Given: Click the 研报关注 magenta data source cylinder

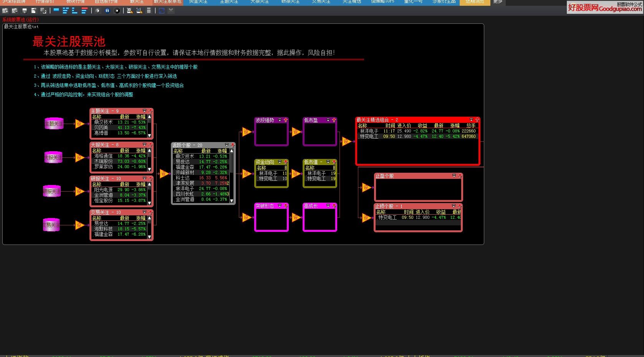Looking at the screenshot, I should (52, 191).
